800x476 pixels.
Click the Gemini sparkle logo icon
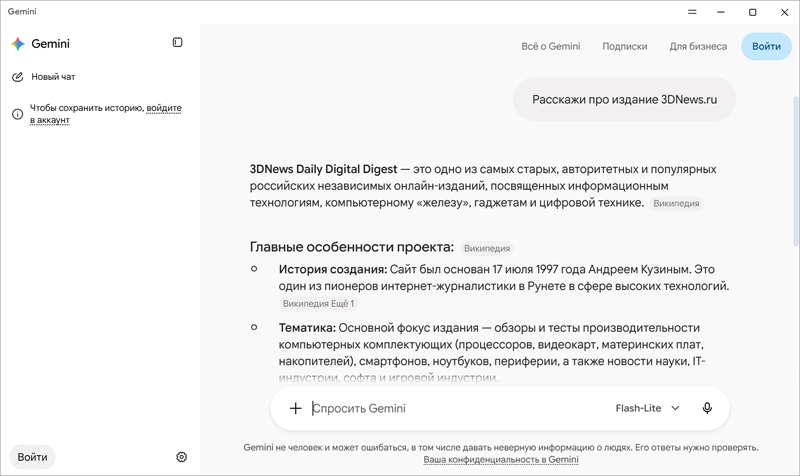(18, 44)
